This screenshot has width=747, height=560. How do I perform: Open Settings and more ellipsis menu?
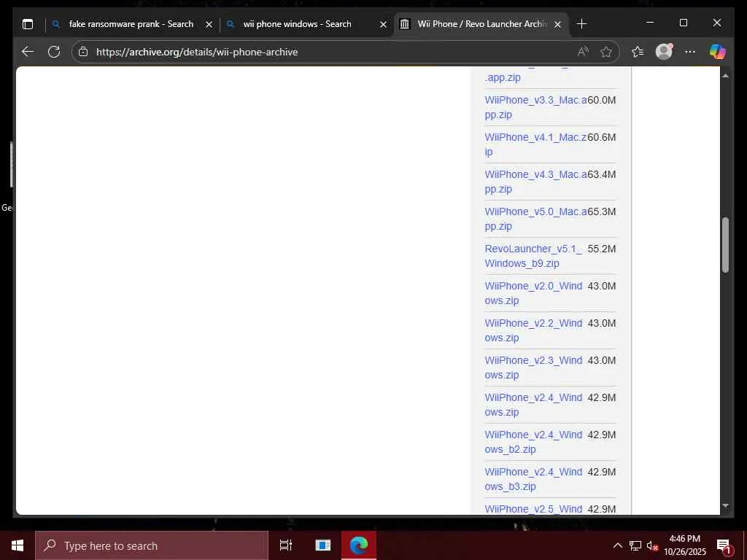pos(690,52)
